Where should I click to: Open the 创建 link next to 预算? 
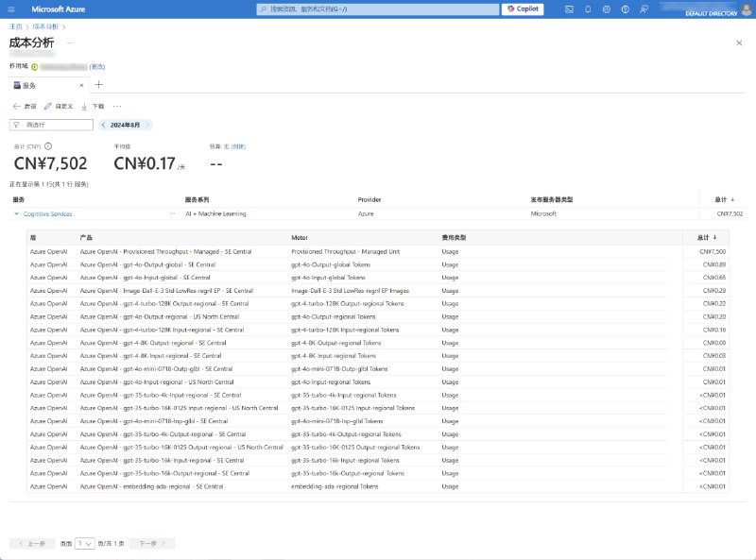coord(236,146)
